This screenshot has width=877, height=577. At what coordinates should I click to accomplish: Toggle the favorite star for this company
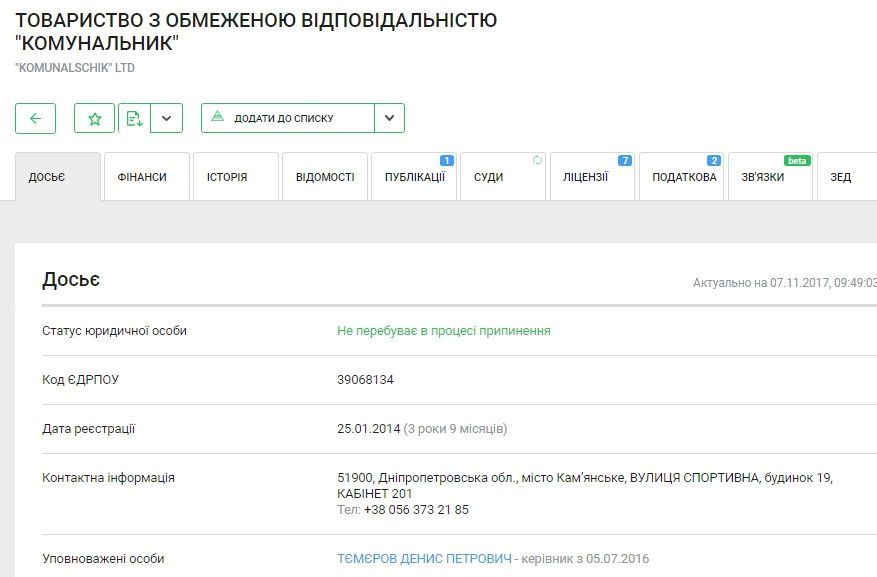point(95,118)
